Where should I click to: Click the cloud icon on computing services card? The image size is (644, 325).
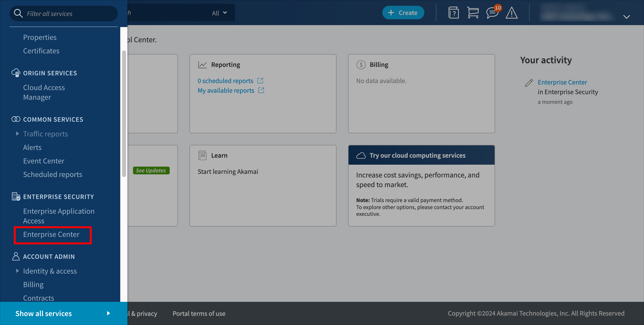361,155
